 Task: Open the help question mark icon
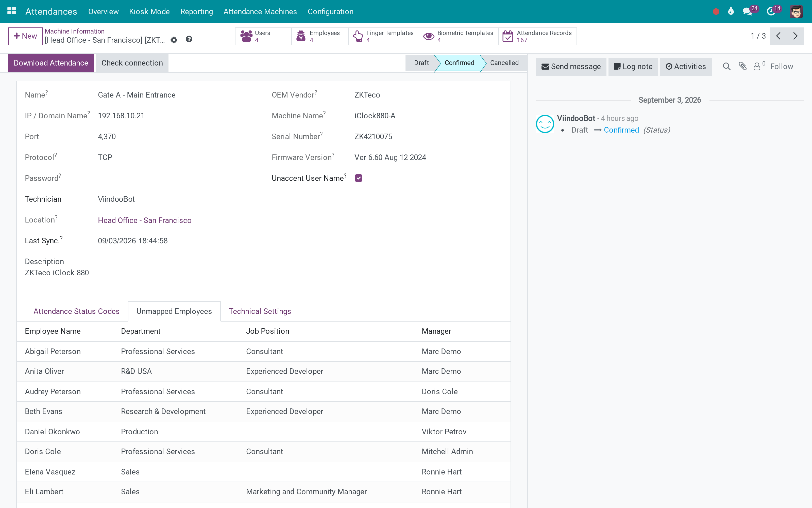coord(189,39)
